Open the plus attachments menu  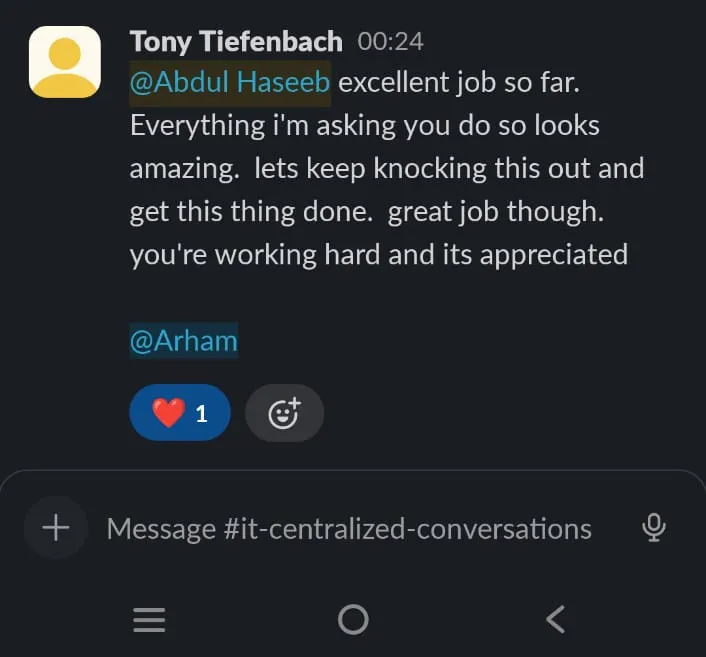tap(55, 527)
